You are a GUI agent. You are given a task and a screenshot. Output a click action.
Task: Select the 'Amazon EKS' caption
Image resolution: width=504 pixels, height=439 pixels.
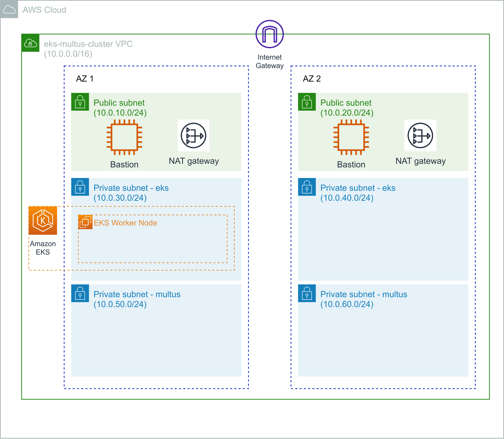(x=43, y=248)
